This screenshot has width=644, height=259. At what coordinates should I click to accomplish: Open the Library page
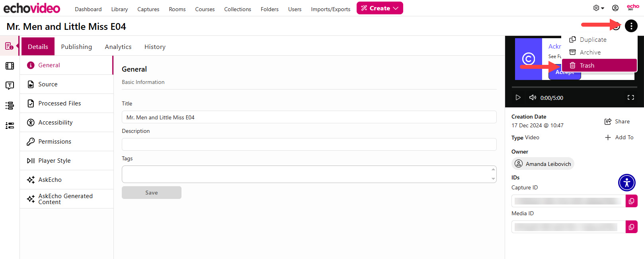click(x=119, y=9)
